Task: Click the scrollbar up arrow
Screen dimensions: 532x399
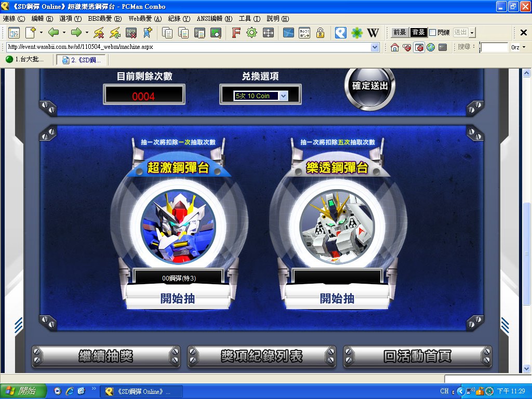Action: (x=526, y=73)
